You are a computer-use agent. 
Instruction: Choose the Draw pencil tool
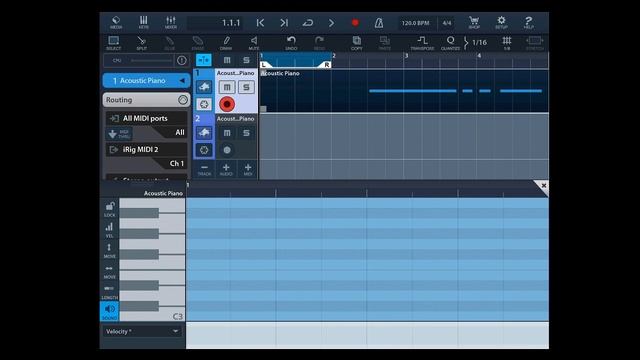click(226, 43)
